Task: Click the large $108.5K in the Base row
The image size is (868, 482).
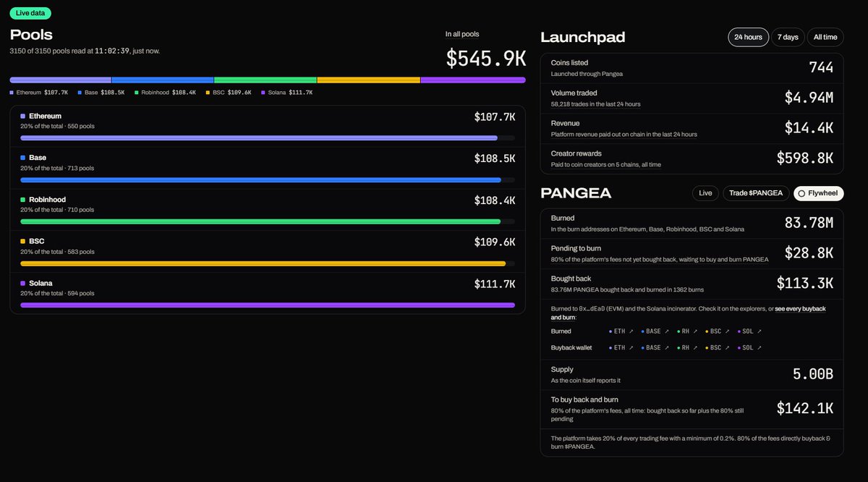Action: click(495, 158)
